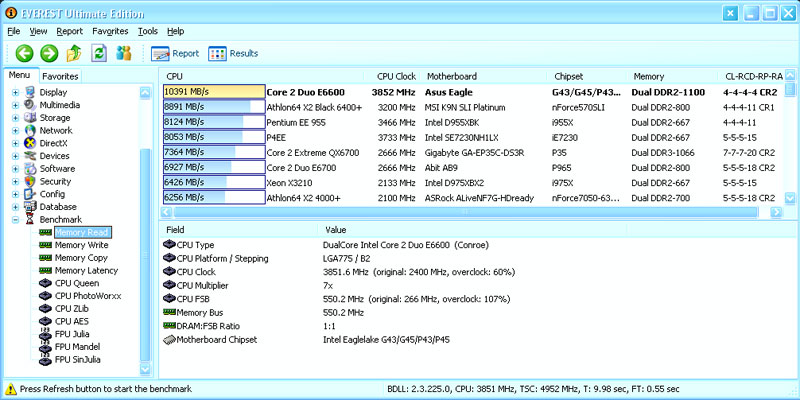
Task: Open the File menu
Action: 14,31
